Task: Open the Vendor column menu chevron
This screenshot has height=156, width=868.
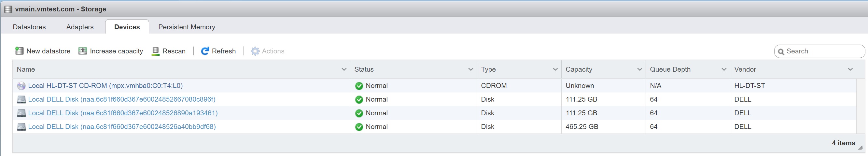Action: click(x=850, y=69)
